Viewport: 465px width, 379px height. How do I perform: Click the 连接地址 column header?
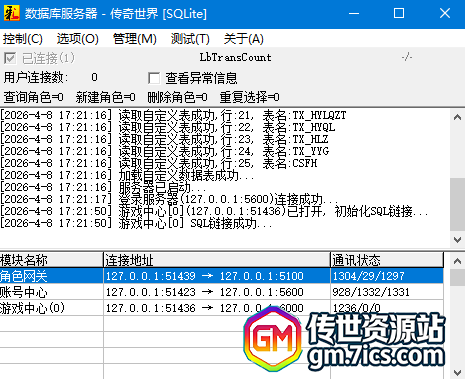[217, 260]
